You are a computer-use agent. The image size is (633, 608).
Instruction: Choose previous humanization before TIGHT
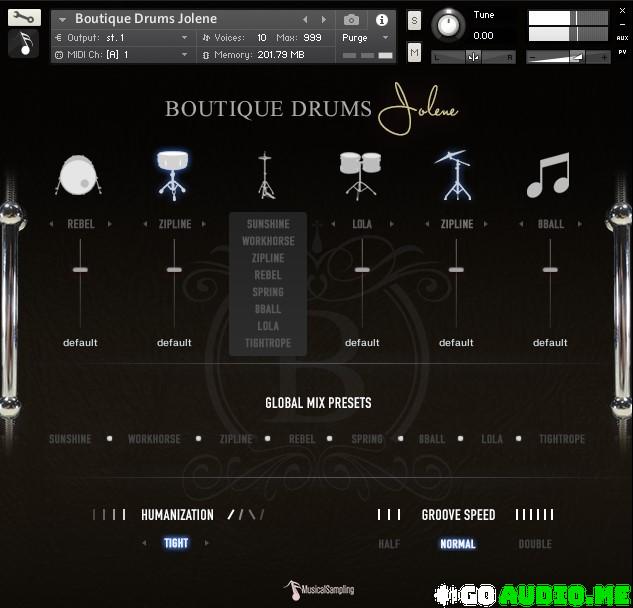(144, 543)
